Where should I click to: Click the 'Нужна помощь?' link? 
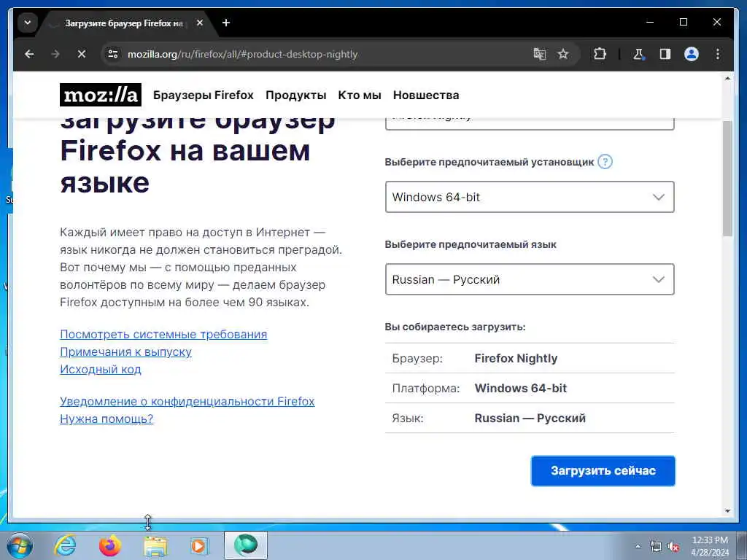pos(107,419)
